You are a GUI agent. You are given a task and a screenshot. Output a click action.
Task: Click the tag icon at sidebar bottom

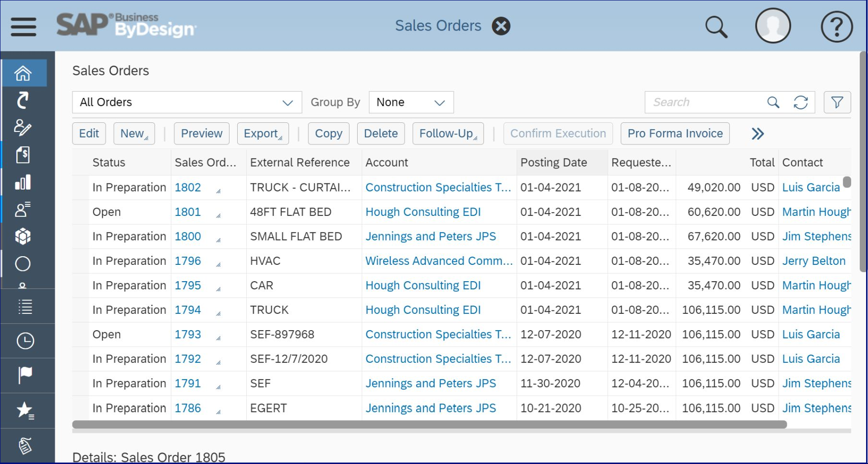click(x=24, y=445)
